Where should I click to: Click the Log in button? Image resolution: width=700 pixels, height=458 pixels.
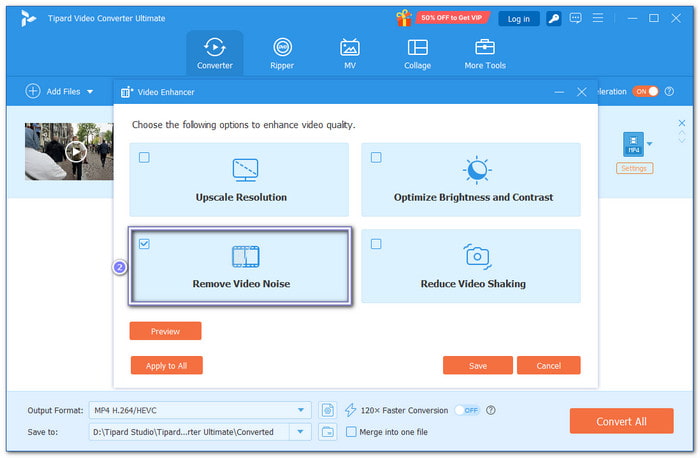click(518, 19)
